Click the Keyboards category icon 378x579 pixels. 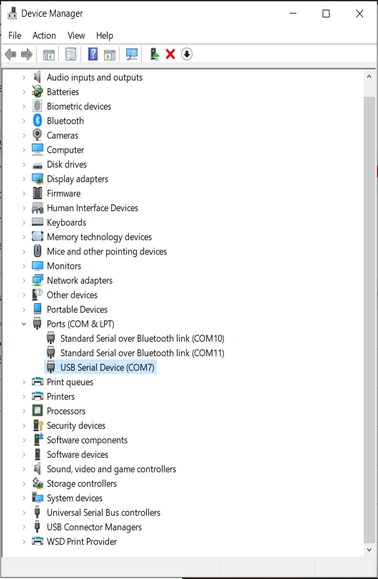pos(37,222)
